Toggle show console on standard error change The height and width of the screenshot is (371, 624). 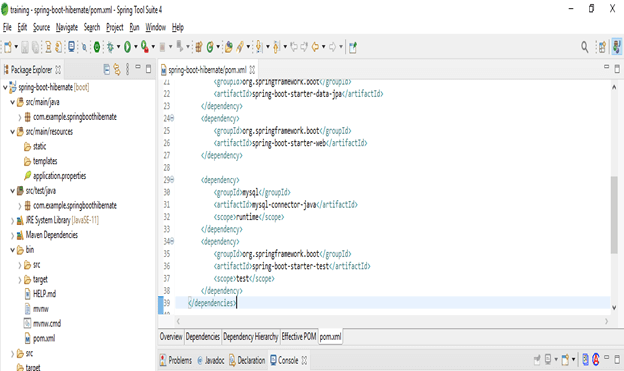tap(595, 360)
